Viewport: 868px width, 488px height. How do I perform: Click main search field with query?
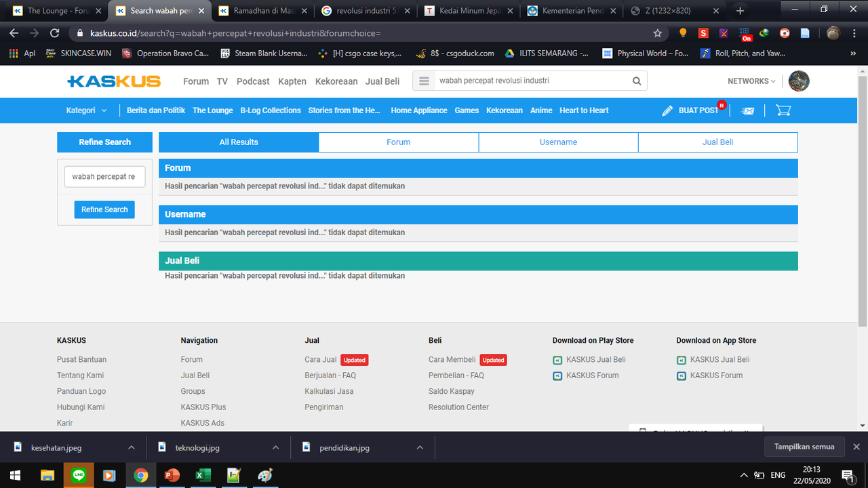(532, 81)
